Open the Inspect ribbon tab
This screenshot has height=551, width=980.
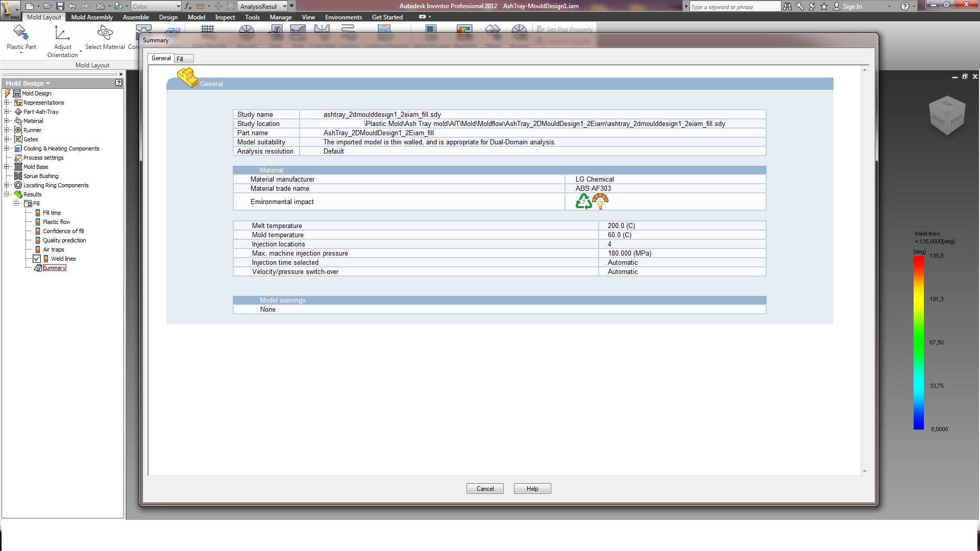click(x=225, y=17)
